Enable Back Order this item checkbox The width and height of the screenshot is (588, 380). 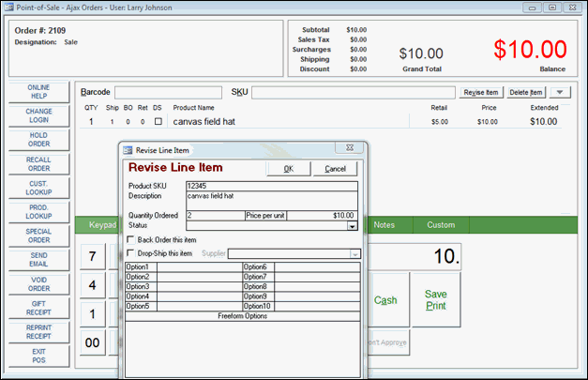(x=130, y=240)
